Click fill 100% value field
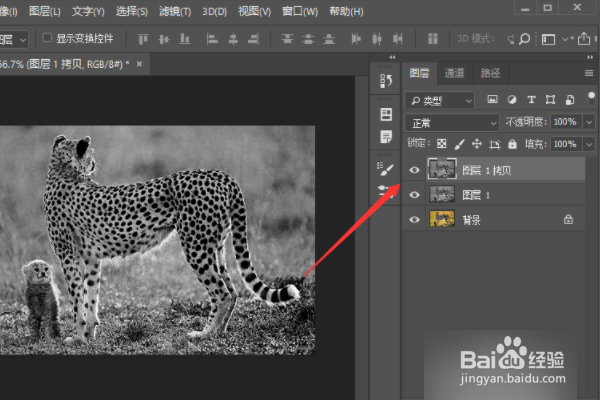Image resolution: width=600 pixels, height=400 pixels. pos(566,144)
